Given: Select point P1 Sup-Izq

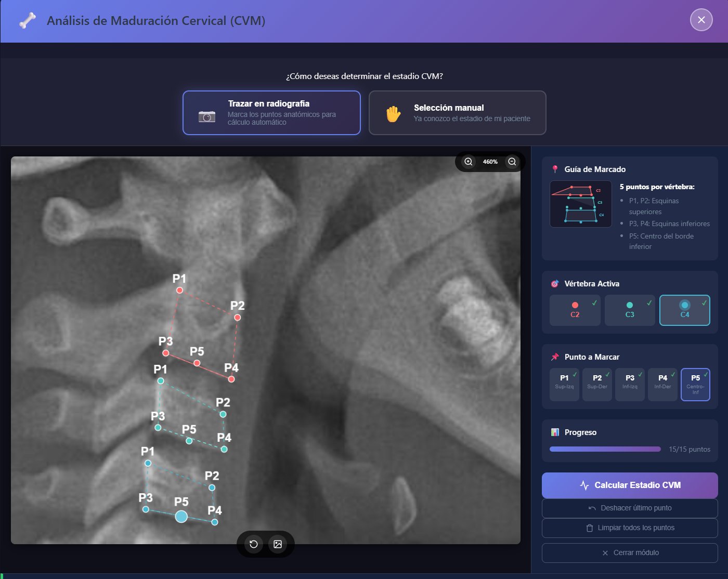Looking at the screenshot, I should [x=564, y=385].
